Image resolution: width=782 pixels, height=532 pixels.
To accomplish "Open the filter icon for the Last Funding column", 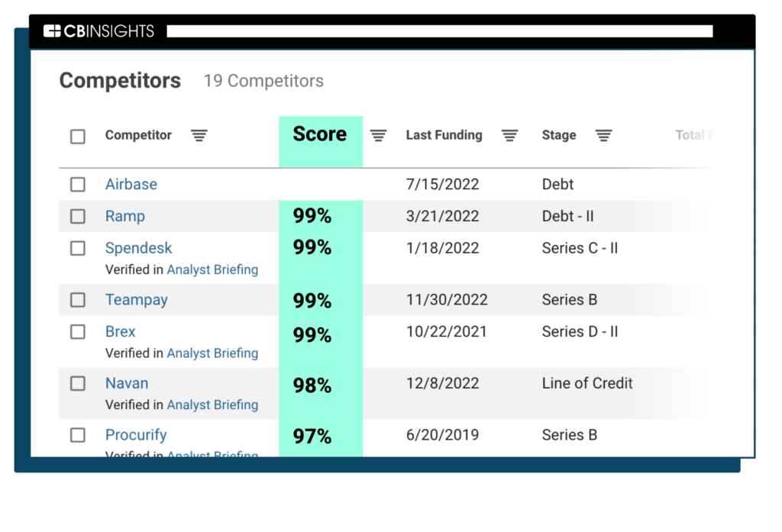I will [510, 135].
